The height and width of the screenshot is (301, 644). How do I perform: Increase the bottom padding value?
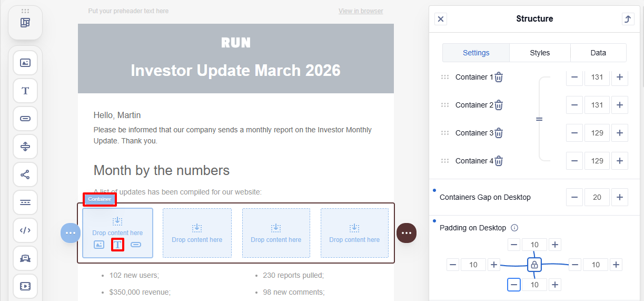[x=555, y=285]
